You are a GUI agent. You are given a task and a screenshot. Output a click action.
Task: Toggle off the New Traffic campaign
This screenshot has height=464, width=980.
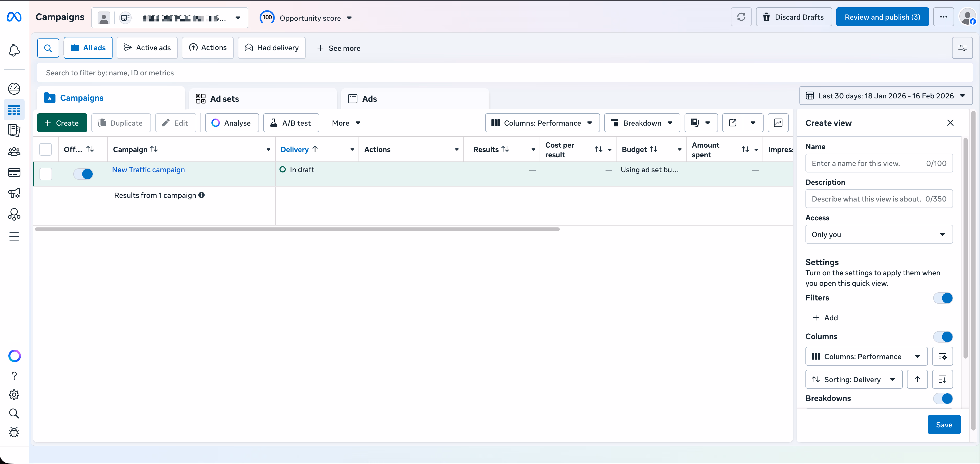pos(83,174)
